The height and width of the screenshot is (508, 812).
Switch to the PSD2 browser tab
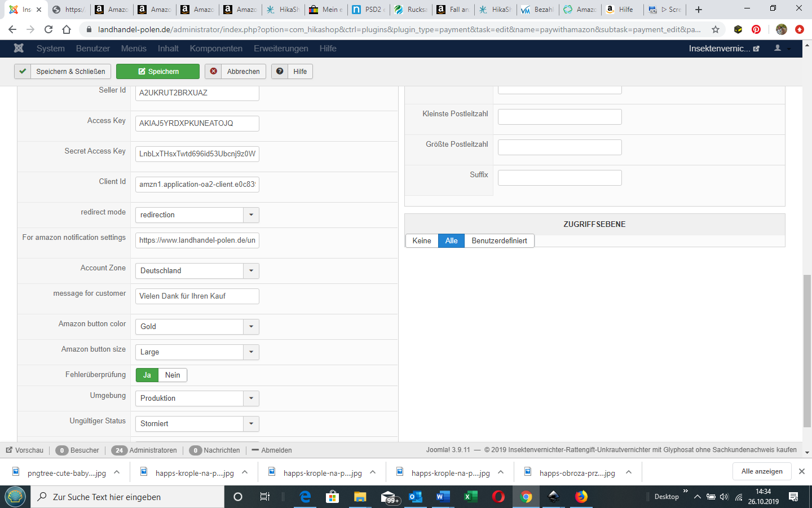(368, 10)
